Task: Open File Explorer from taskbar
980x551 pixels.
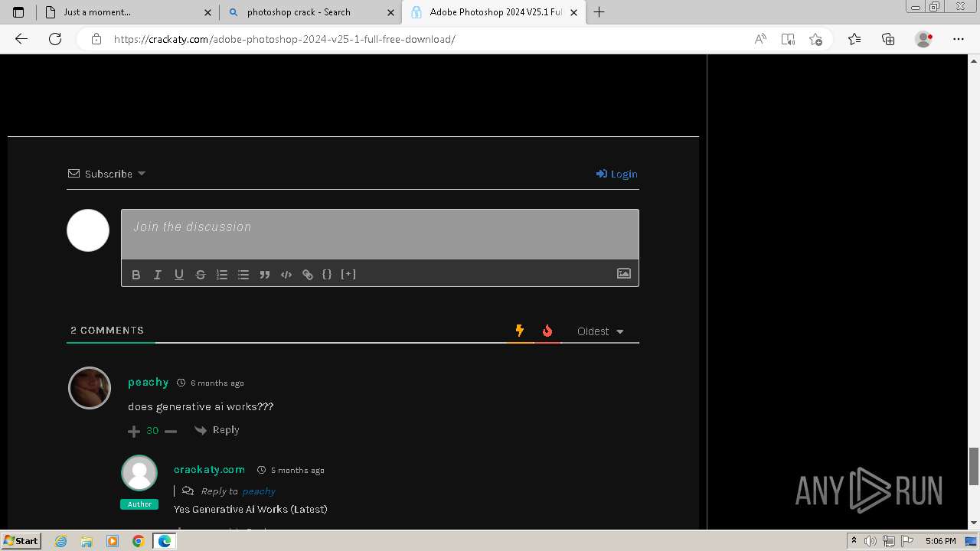Action: (87, 541)
